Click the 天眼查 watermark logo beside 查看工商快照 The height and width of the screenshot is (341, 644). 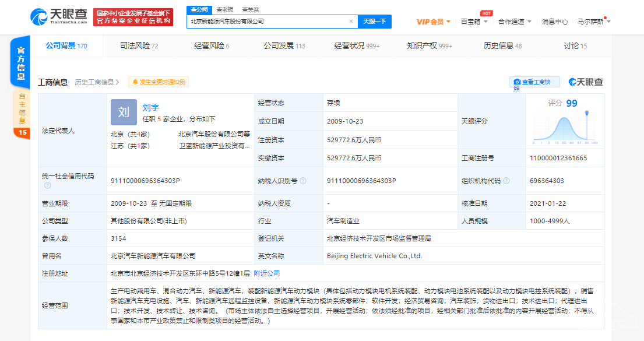tap(586, 82)
